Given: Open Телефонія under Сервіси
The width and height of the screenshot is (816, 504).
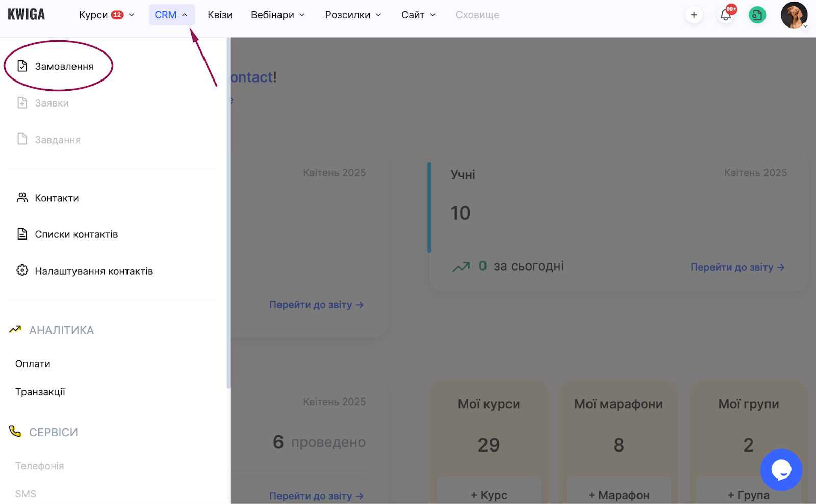Looking at the screenshot, I should coord(39,466).
